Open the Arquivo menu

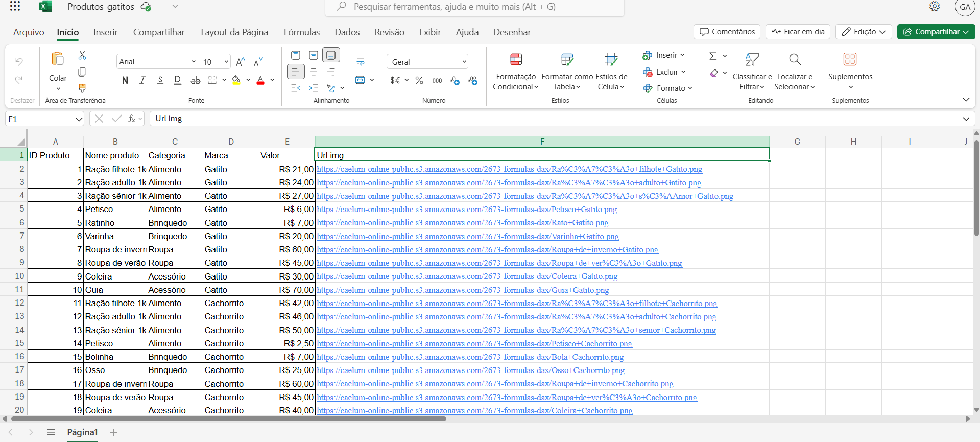[x=29, y=32]
